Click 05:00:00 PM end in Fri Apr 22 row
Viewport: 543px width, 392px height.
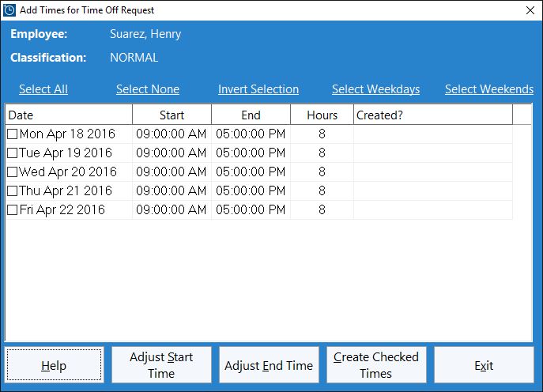251,210
